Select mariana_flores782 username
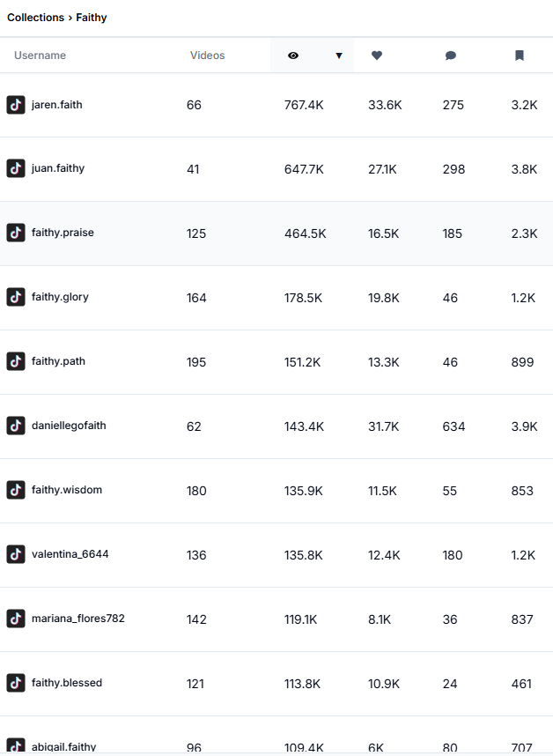Screen dimensions: 553x756 click(77, 619)
